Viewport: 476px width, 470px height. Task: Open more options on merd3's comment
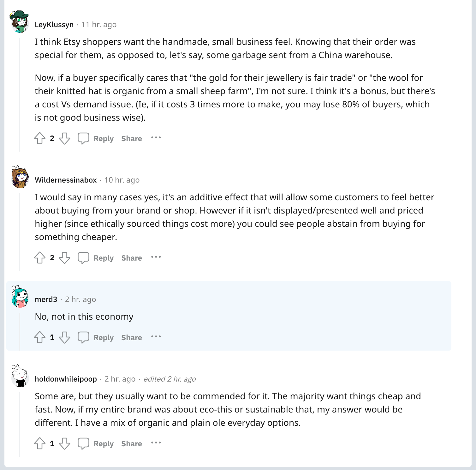pos(156,337)
